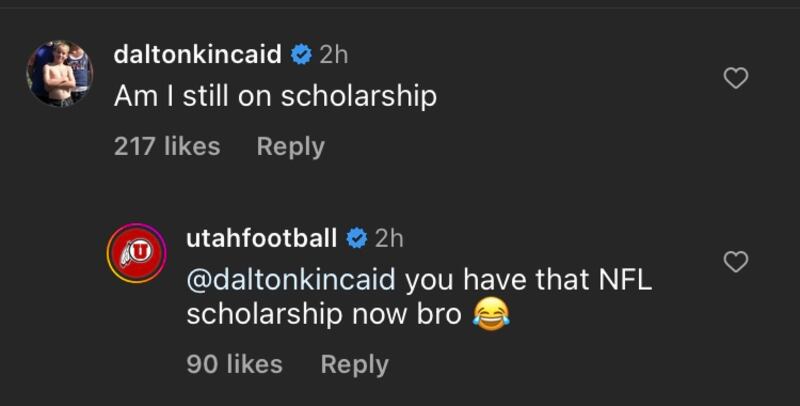Viewport: 800px width, 406px height.
Task: Open the utahfootball username link
Action: pyautogui.click(x=261, y=238)
